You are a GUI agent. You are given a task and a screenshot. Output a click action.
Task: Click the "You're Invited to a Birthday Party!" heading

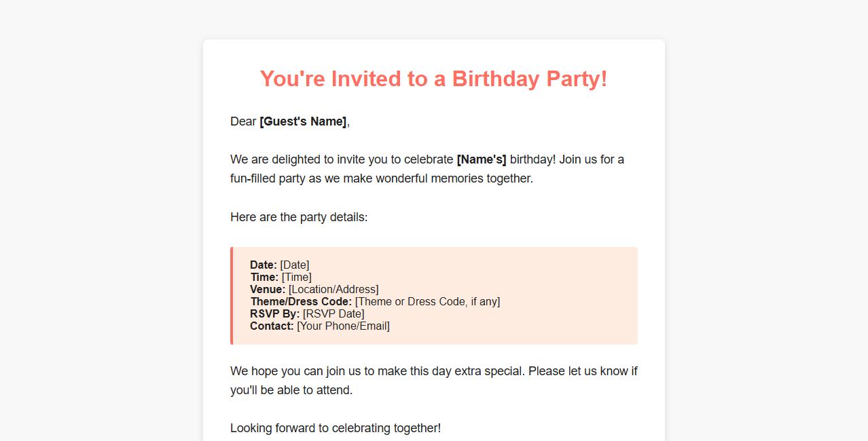click(433, 79)
